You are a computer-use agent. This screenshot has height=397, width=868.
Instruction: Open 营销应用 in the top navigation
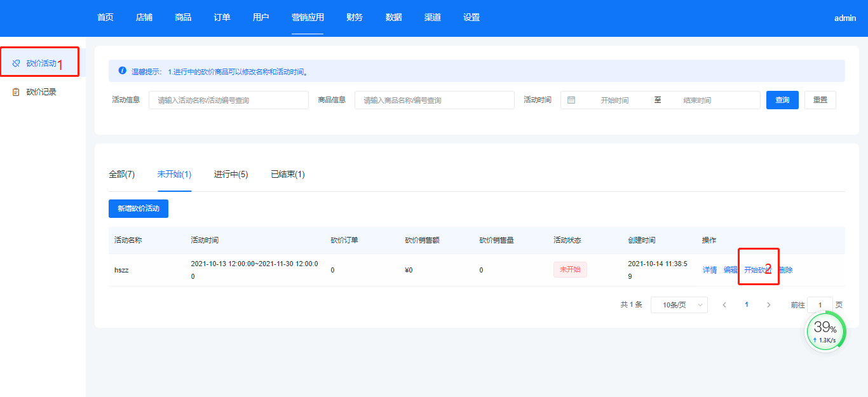[308, 18]
